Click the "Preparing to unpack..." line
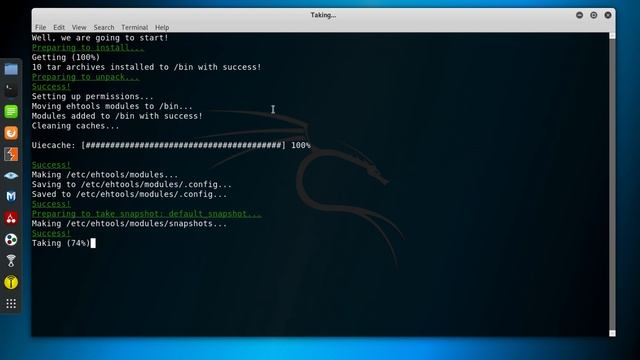Screen dimensions: 640x360 pyautogui.click(x=85, y=77)
